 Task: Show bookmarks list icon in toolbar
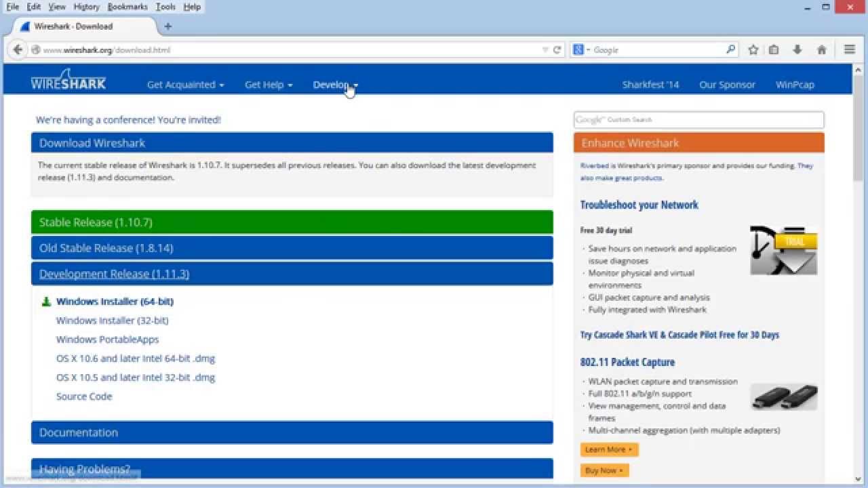774,49
